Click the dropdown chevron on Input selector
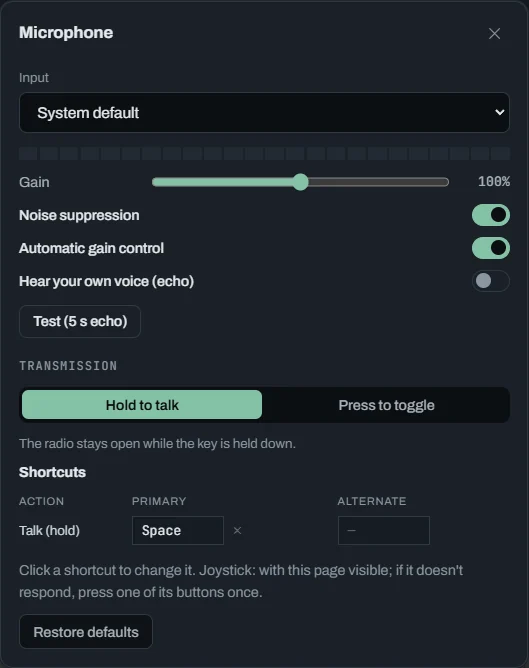 499,112
